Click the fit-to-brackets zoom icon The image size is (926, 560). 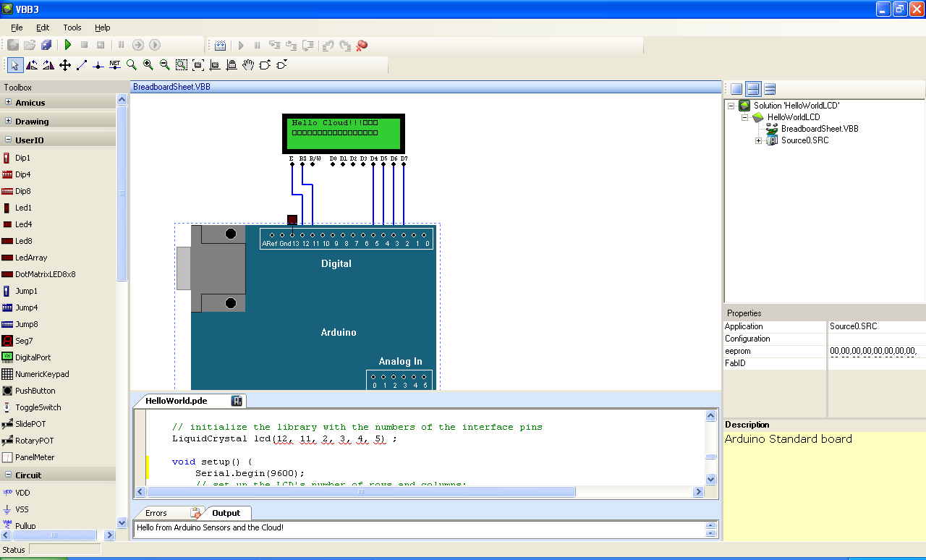(x=198, y=65)
